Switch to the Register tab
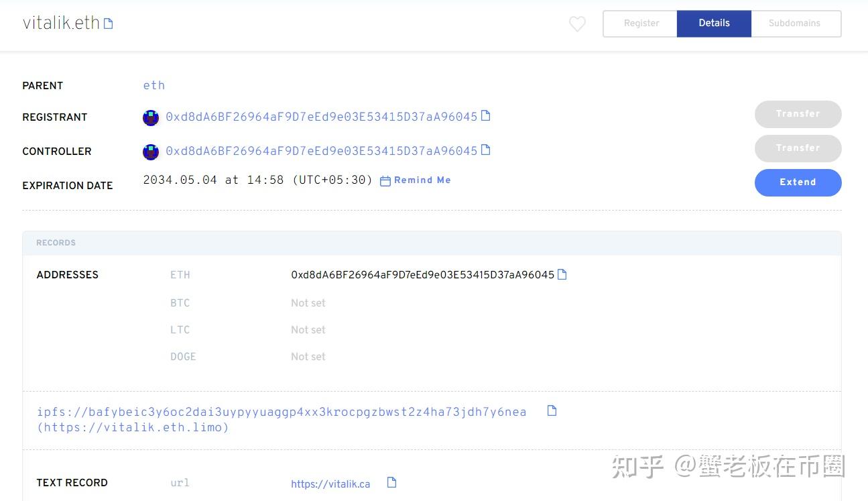The height and width of the screenshot is (501, 868). 640,23
